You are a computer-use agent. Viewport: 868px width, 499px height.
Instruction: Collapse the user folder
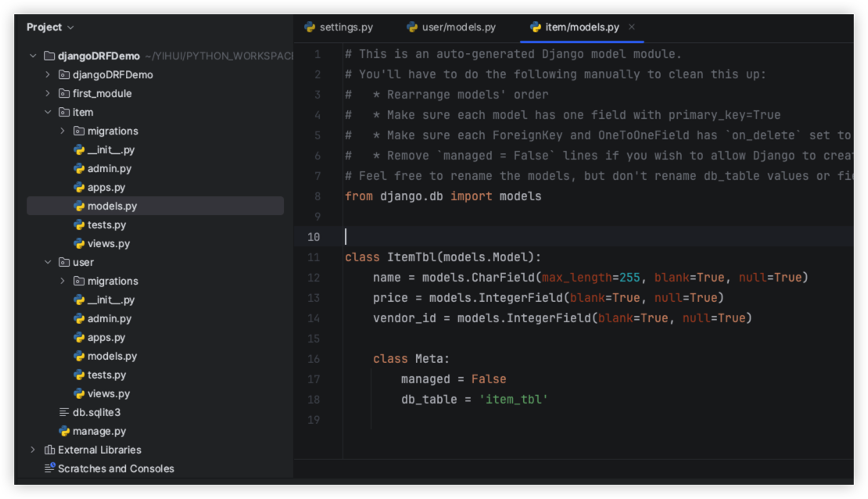(48, 262)
